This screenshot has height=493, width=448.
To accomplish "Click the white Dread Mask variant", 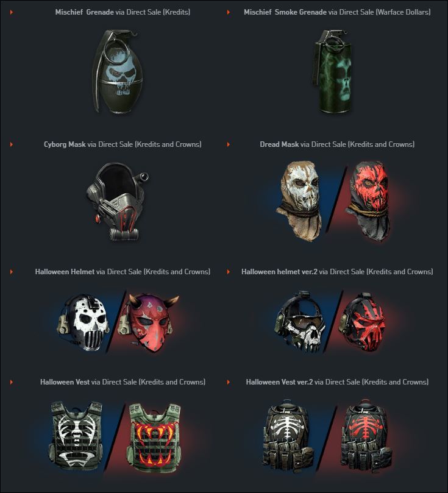I will click(x=300, y=200).
